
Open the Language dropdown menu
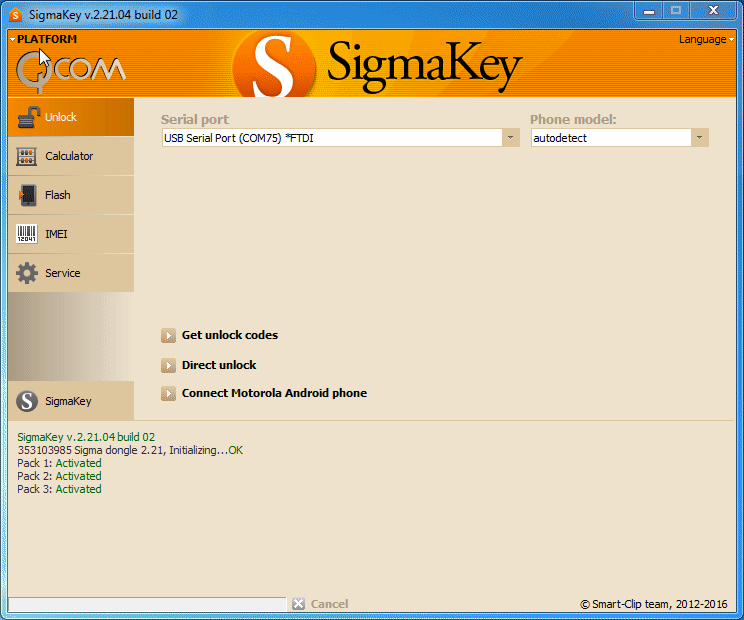point(706,39)
